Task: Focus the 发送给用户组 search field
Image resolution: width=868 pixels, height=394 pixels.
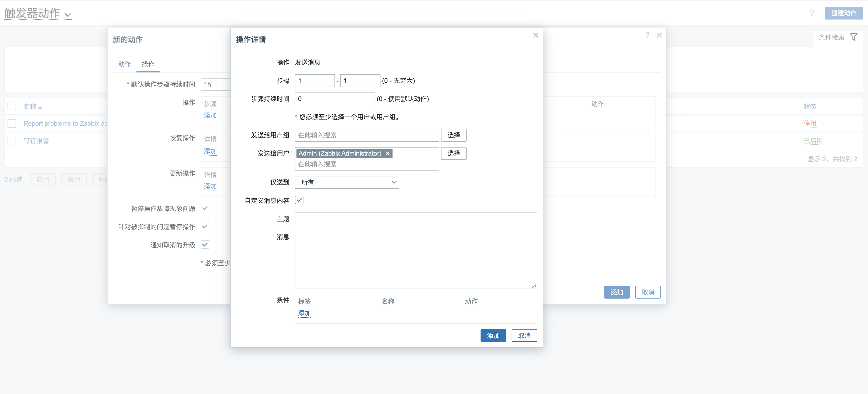Action: [367, 135]
